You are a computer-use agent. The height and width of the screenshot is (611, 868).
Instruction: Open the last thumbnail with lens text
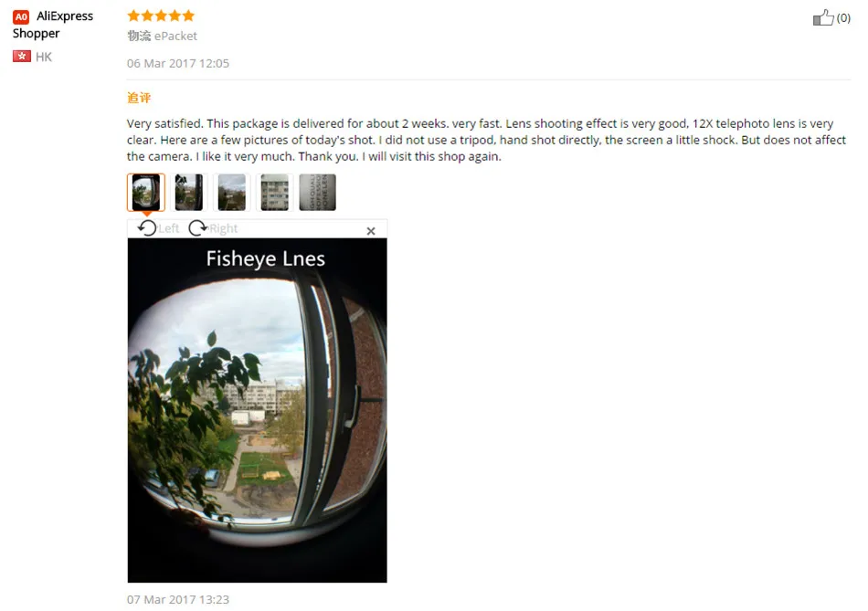tap(317, 192)
